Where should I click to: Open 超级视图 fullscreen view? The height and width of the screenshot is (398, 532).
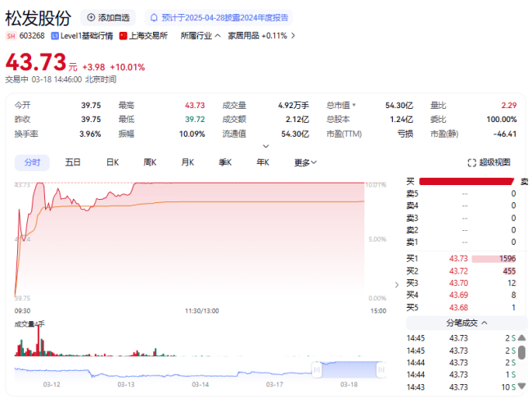click(x=489, y=163)
